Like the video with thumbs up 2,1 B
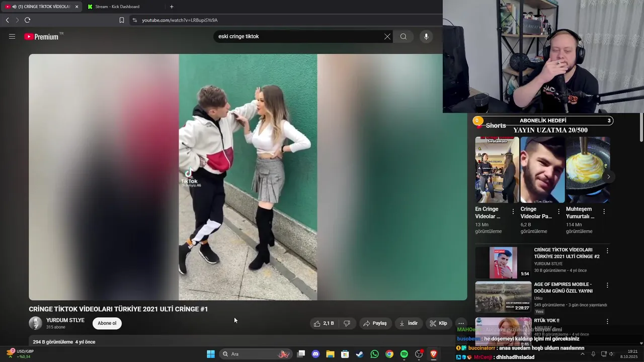 click(x=324, y=323)
